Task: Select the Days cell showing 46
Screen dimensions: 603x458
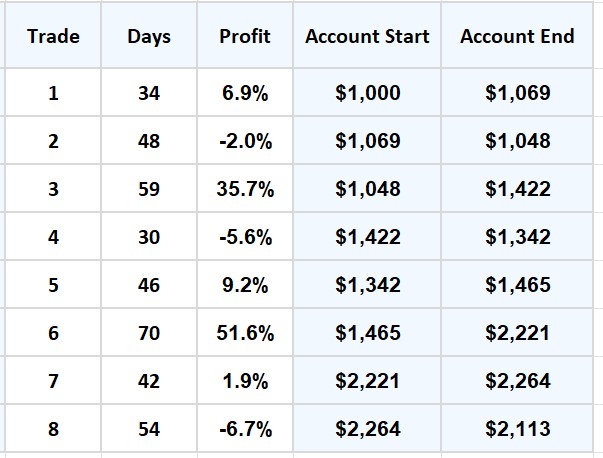Action: pyautogui.click(x=149, y=285)
